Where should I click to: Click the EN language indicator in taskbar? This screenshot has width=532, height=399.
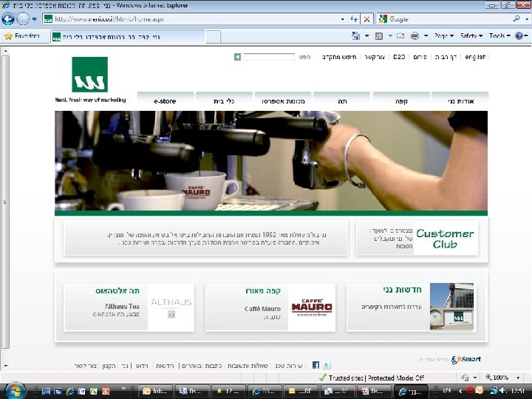[446, 391]
